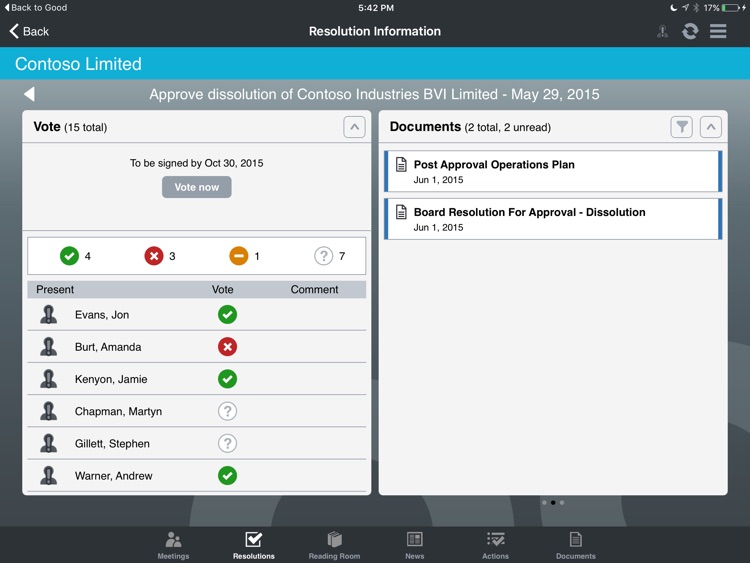The image size is (750, 563).
Task: Click the Vote column header
Action: click(222, 289)
